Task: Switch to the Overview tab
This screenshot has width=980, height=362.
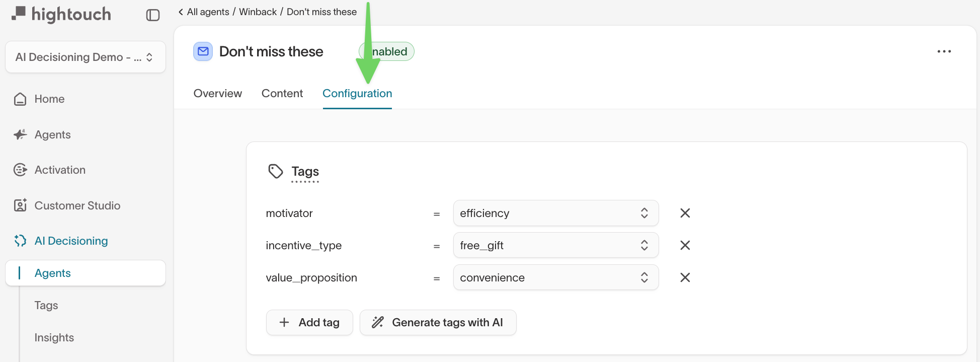Action: [x=217, y=93]
